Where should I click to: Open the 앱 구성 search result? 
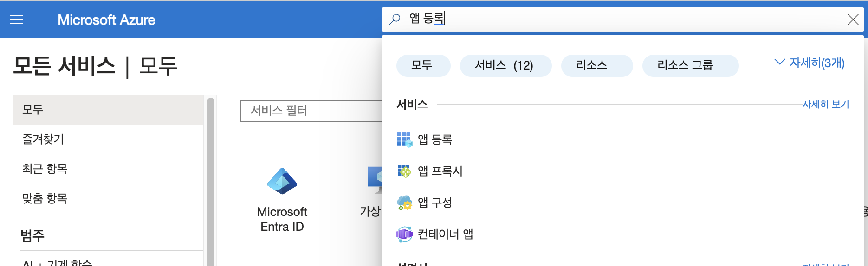coord(435,203)
